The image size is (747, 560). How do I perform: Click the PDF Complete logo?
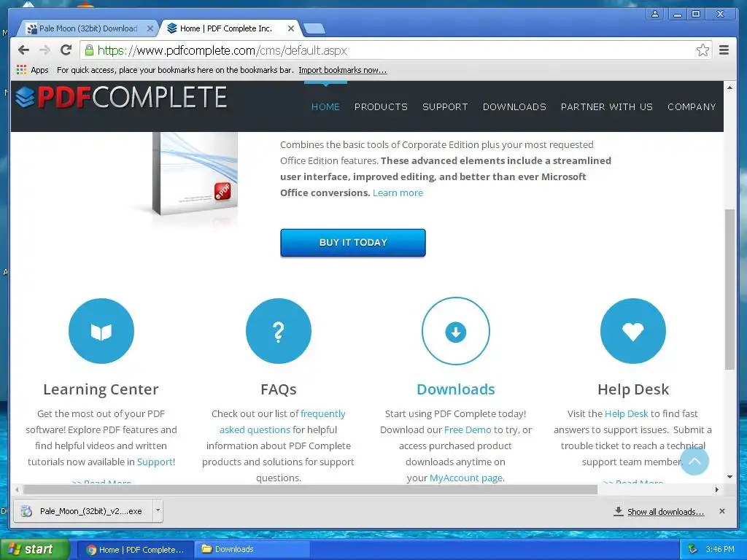(x=121, y=97)
